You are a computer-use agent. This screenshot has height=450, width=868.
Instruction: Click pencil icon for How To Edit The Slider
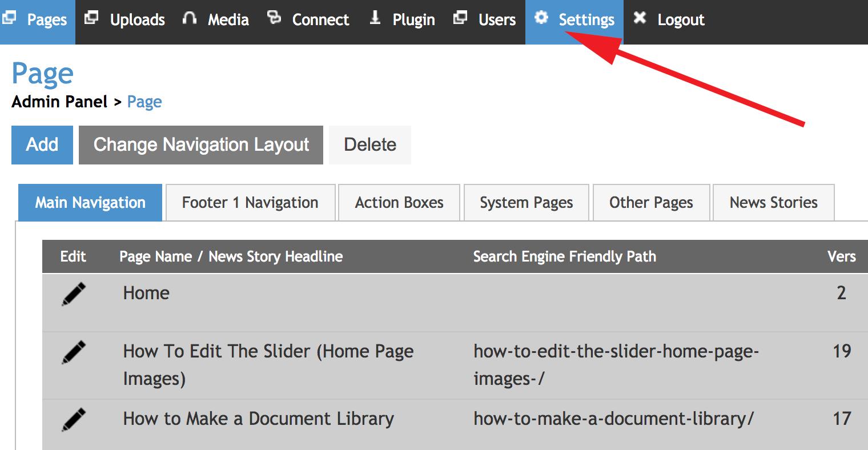tap(74, 352)
